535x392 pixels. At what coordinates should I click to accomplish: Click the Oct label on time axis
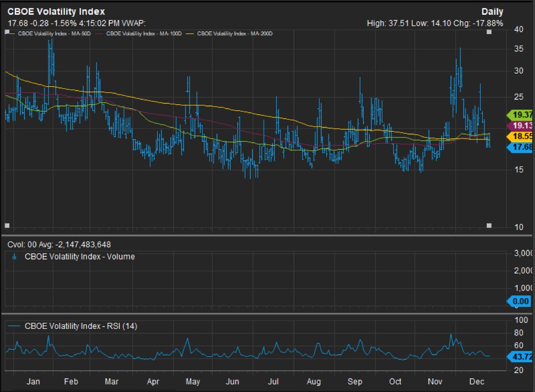click(395, 382)
